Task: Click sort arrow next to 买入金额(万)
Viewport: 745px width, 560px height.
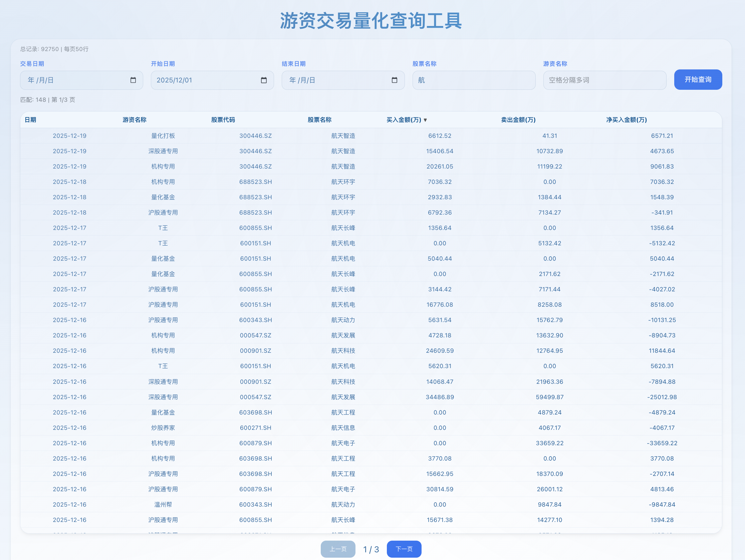Action: (425, 120)
